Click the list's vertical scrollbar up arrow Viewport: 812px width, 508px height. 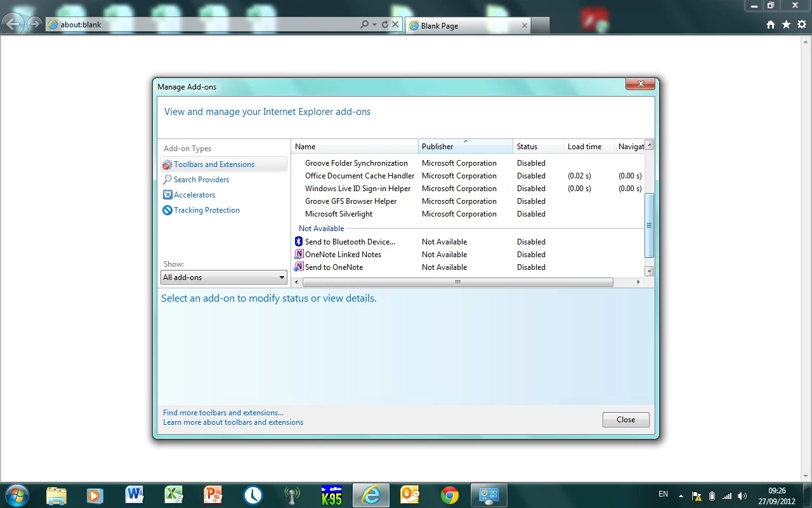coord(649,145)
